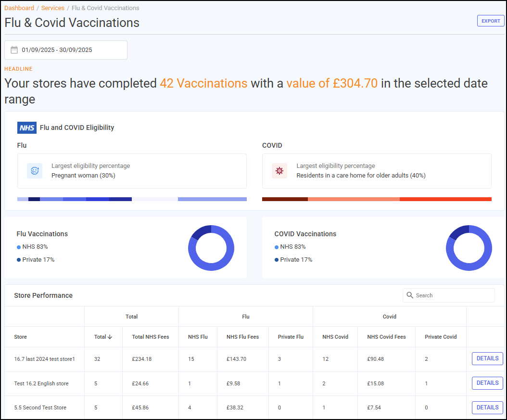Go to Dashboard breadcrumb link

[19, 8]
